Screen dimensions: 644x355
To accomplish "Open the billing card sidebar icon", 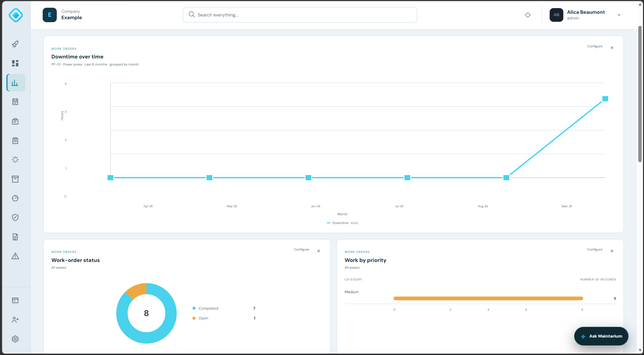I will pyautogui.click(x=15, y=300).
